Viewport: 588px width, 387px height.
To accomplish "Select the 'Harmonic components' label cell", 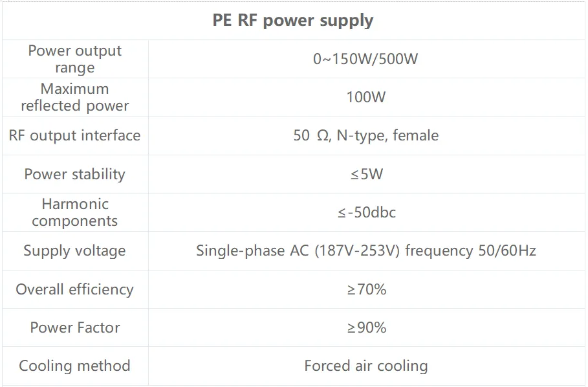I will click(75, 212).
